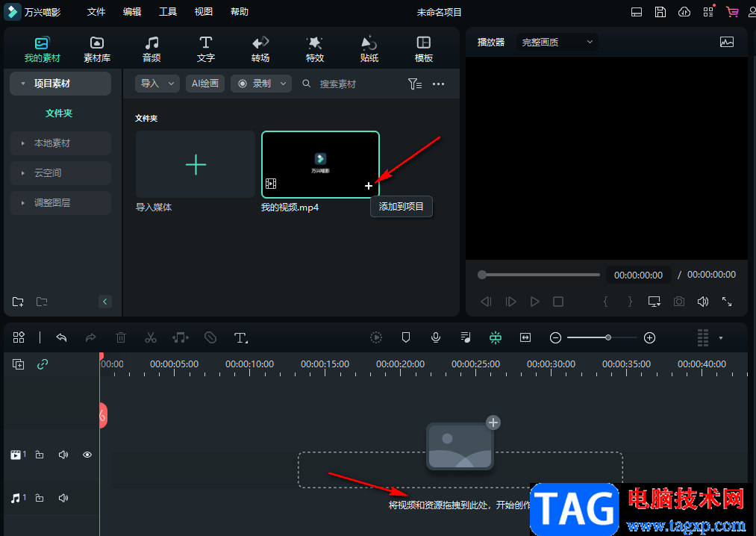Open the 贴纸 stickers tab
Image resolution: width=756 pixels, height=536 pixels.
click(x=369, y=49)
